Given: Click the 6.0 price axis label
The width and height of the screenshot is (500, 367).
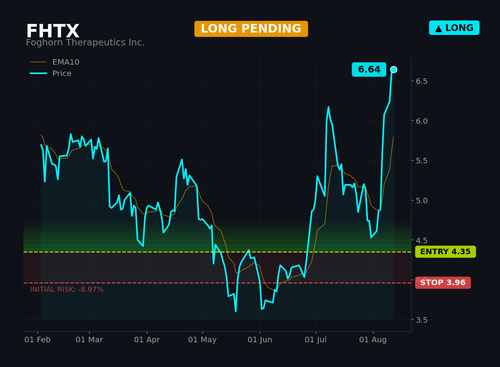Looking at the screenshot, I should (421, 121).
